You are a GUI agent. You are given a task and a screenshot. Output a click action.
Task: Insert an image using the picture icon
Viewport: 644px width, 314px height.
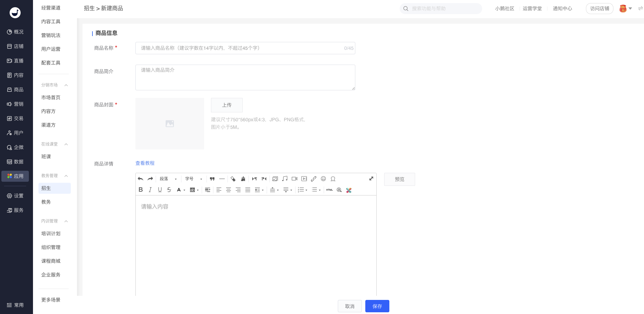275,179
